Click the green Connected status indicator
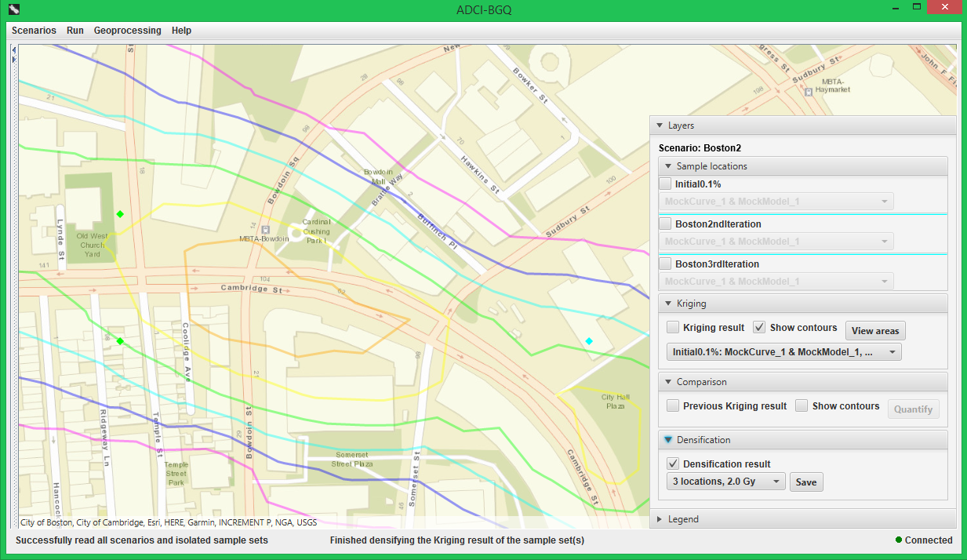The height and width of the screenshot is (560, 967). pos(900,540)
